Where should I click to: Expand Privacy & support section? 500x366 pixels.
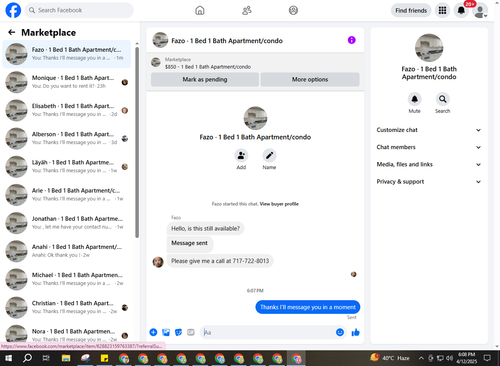click(429, 182)
